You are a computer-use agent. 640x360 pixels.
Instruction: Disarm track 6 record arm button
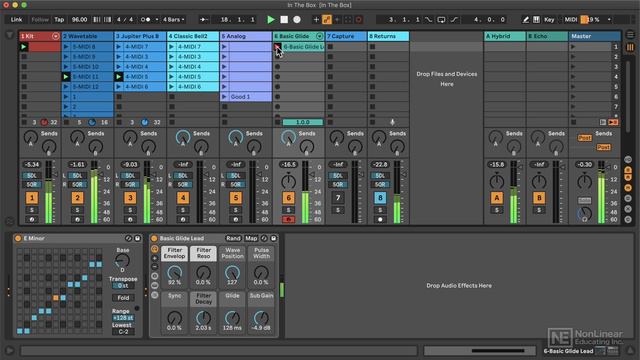289,220
